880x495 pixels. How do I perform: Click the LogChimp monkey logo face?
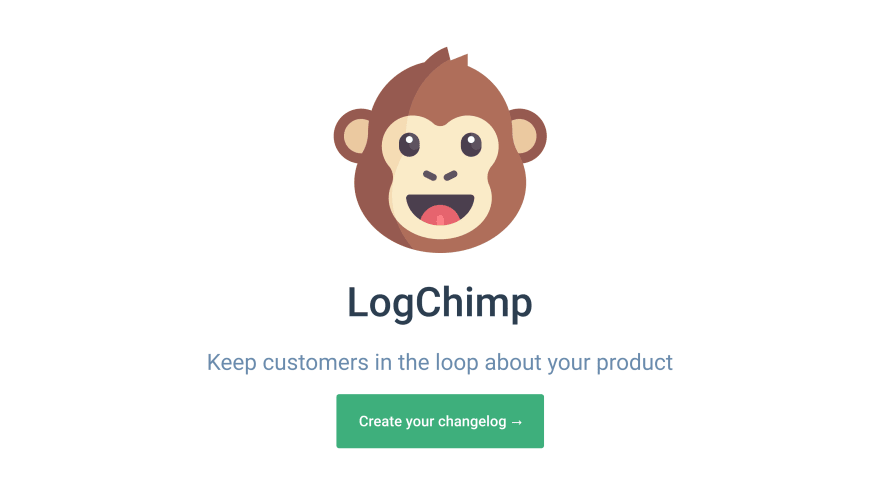pos(440,150)
